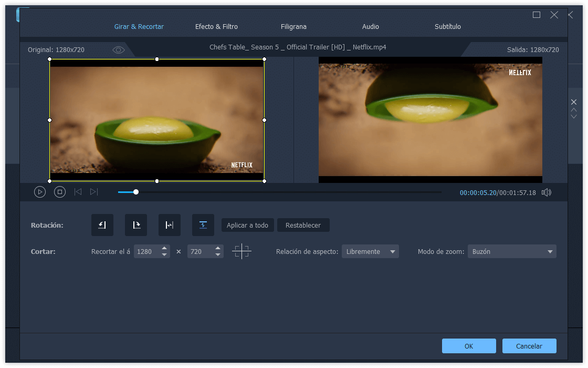Click bottom-right crop handle
Screen dimensions: 588x368
tap(265, 181)
